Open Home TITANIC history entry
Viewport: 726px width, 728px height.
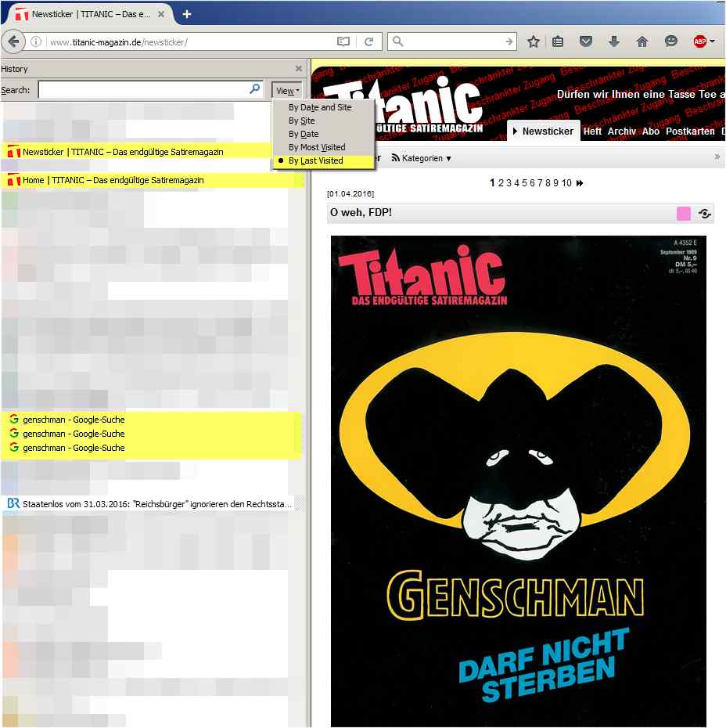point(152,180)
